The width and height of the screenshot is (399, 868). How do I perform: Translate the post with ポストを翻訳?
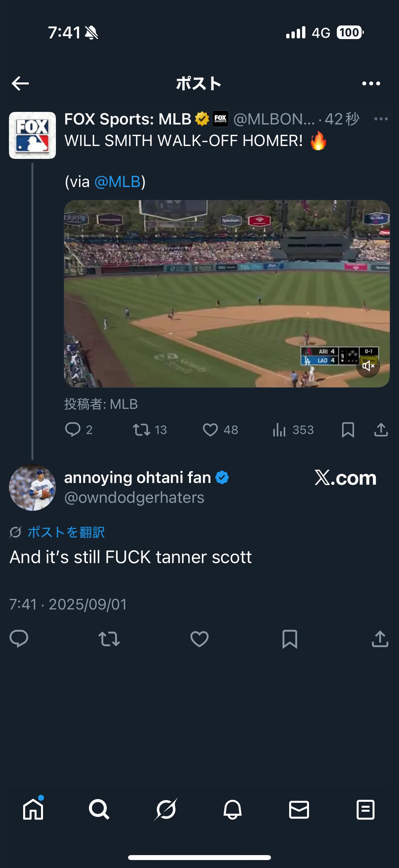[66, 532]
